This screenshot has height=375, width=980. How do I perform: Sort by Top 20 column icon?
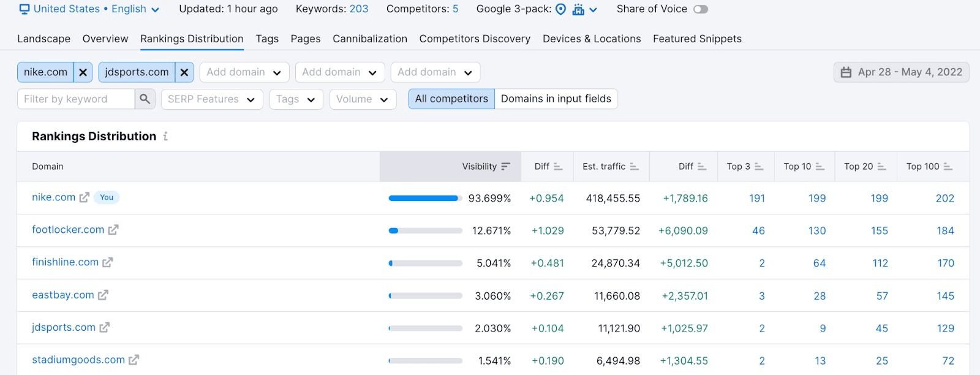[x=882, y=167]
